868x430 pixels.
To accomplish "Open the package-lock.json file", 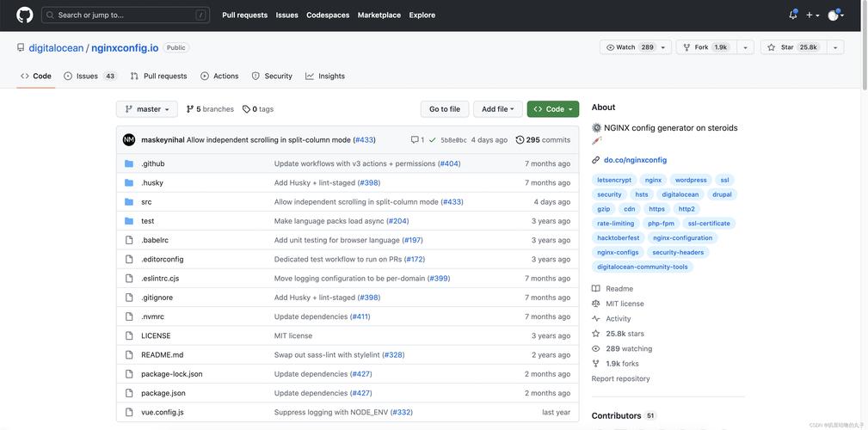I will pos(171,374).
